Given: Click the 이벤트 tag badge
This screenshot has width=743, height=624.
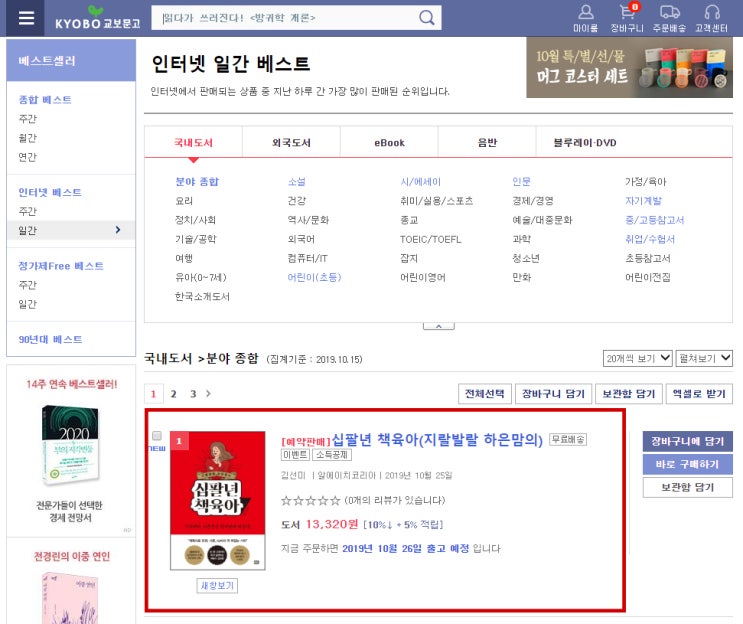Looking at the screenshot, I should (295, 455).
